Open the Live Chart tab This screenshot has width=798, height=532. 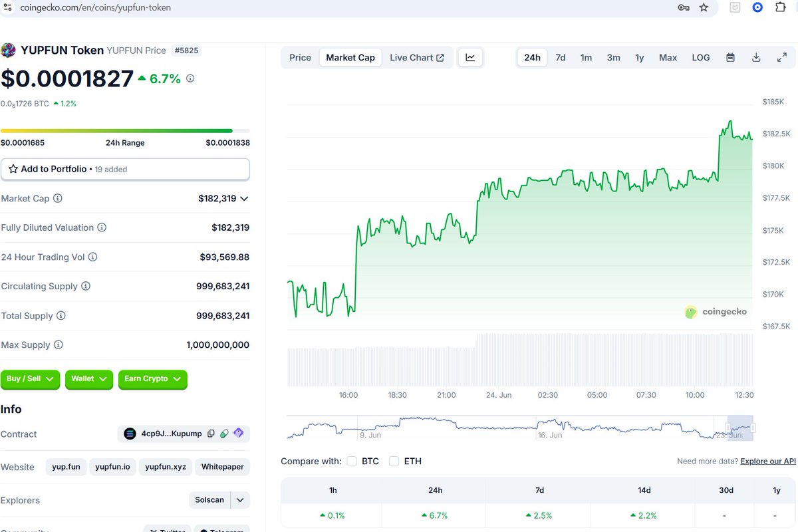pyautogui.click(x=417, y=58)
